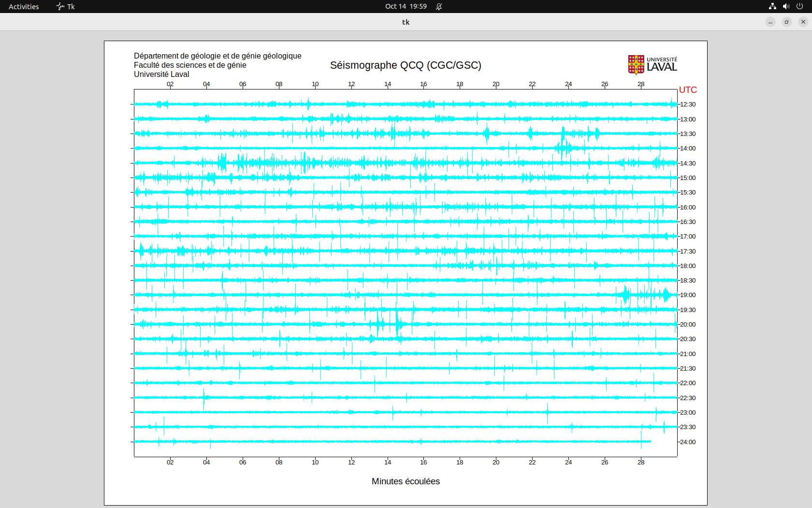Minimize the tk window
The image size is (812, 508).
pyautogui.click(x=770, y=22)
